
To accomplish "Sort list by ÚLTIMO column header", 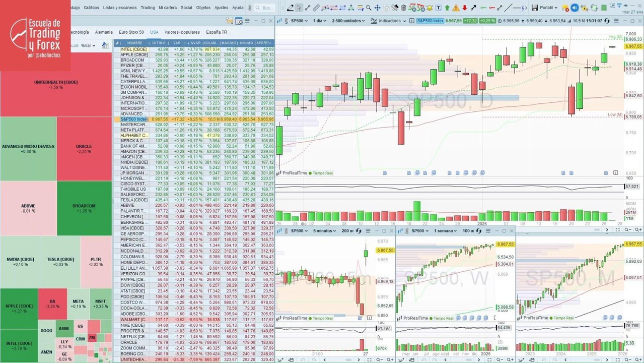I will click(160, 43).
